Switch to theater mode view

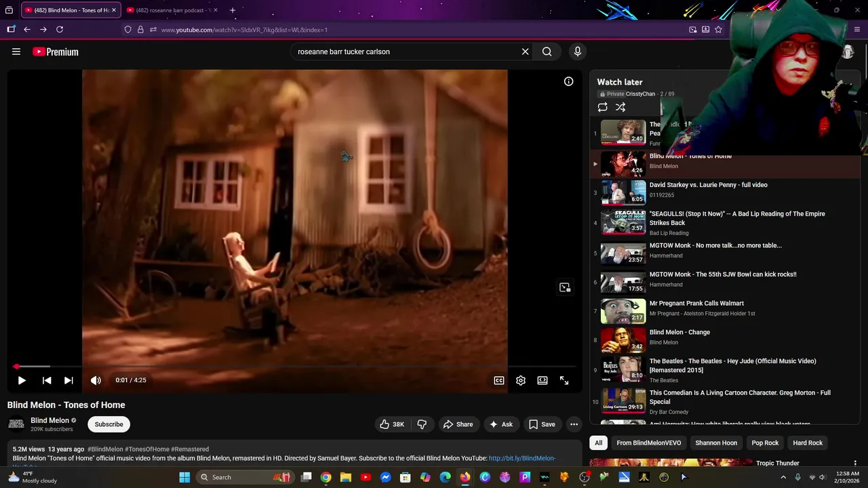click(542, 380)
